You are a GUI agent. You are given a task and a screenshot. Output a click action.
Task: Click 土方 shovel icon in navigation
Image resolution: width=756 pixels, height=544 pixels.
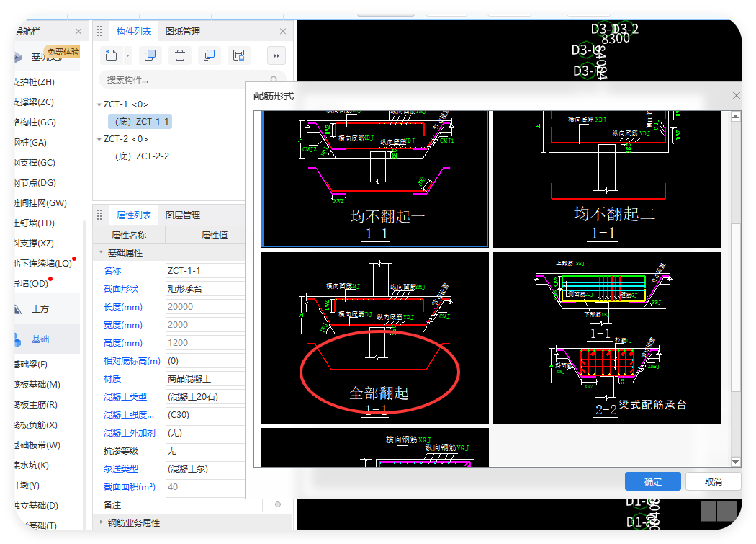point(18,309)
